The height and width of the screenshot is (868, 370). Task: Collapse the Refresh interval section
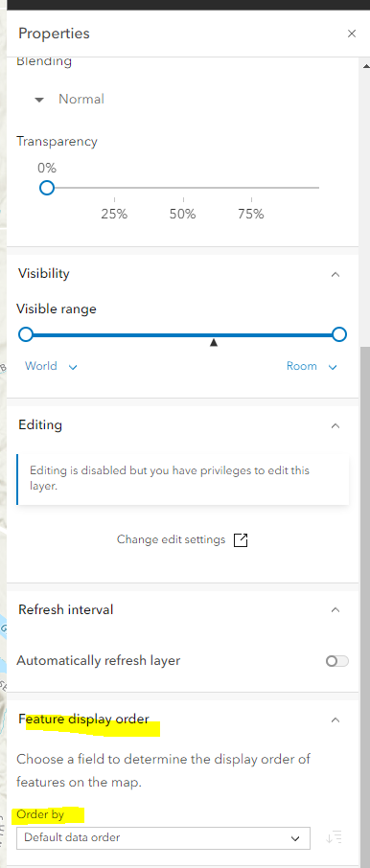click(x=335, y=610)
